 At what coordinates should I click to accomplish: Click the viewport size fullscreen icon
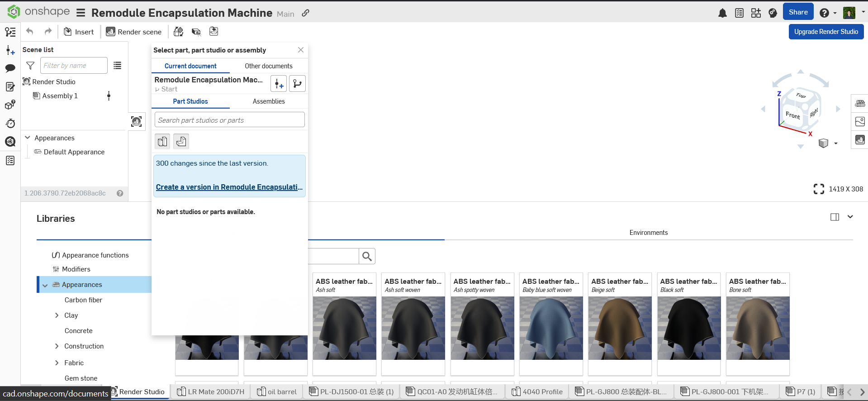(819, 189)
